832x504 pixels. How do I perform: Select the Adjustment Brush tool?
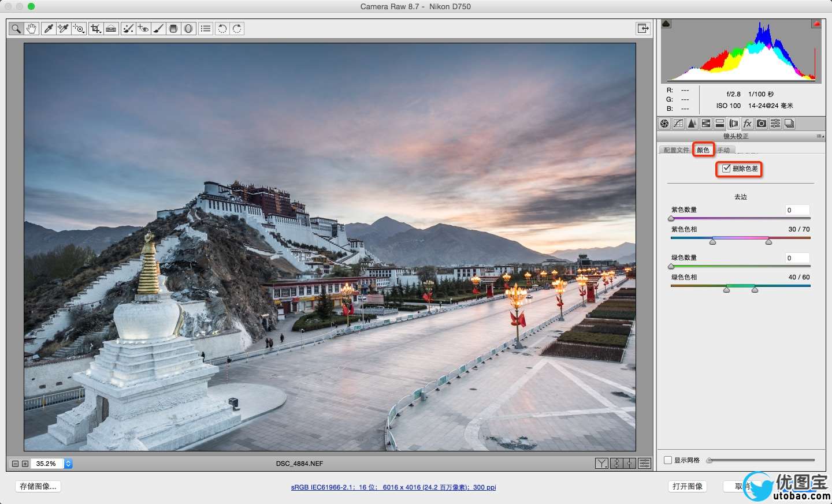[x=158, y=28]
